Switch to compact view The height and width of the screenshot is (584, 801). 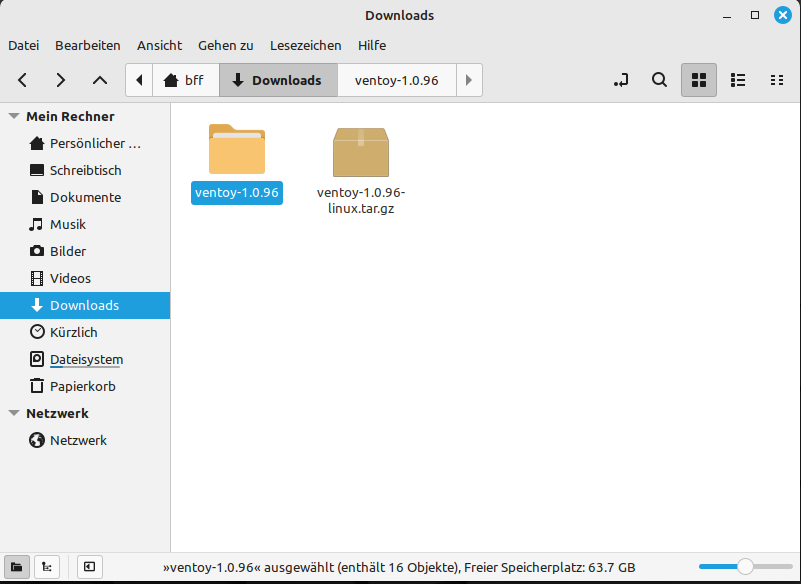click(776, 80)
